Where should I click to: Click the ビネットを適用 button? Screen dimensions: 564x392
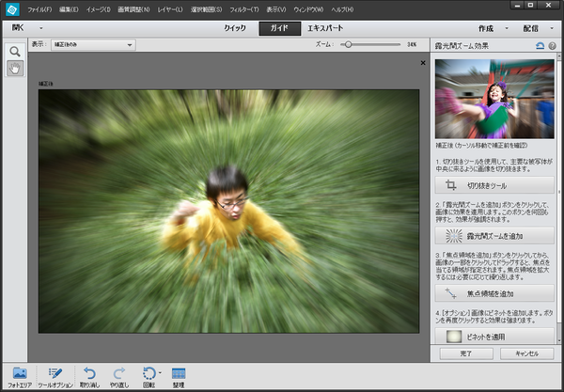(494, 337)
